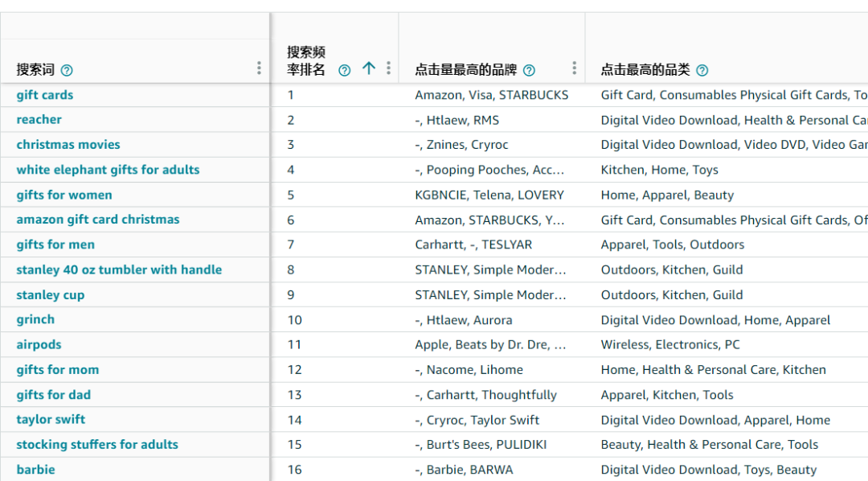Click sort ascending arrow in ranking column
This screenshot has width=868, height=481.
(368, 68)
